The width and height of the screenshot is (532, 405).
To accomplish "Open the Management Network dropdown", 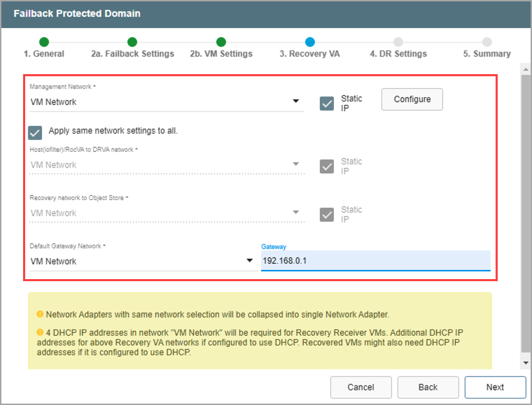I will pyautogui.click(x=166, y=102).
